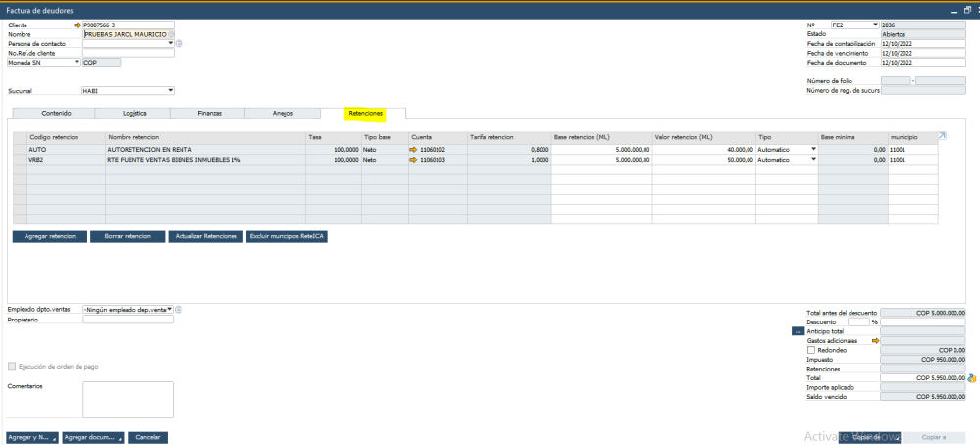Switch to the Contenido tab
980x445 pixels.
56,113
